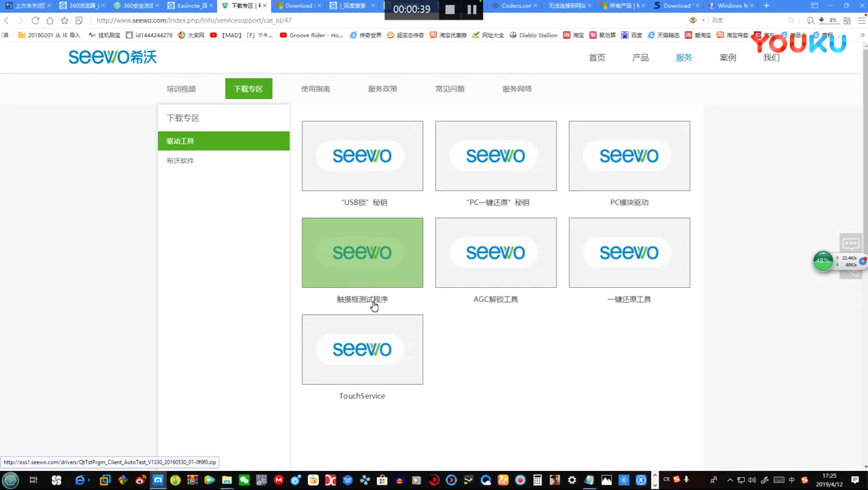Switch to the Easinote browser tab

click(x=189, y=5)
